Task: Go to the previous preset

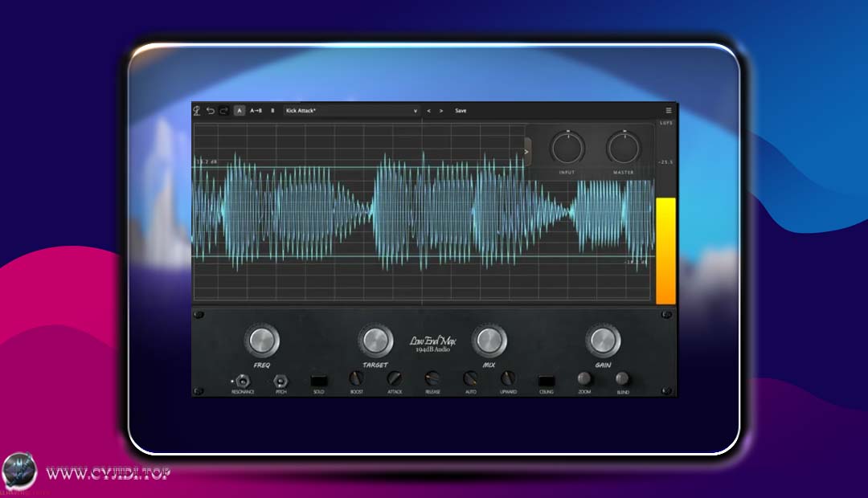Action: coord(428,111)
